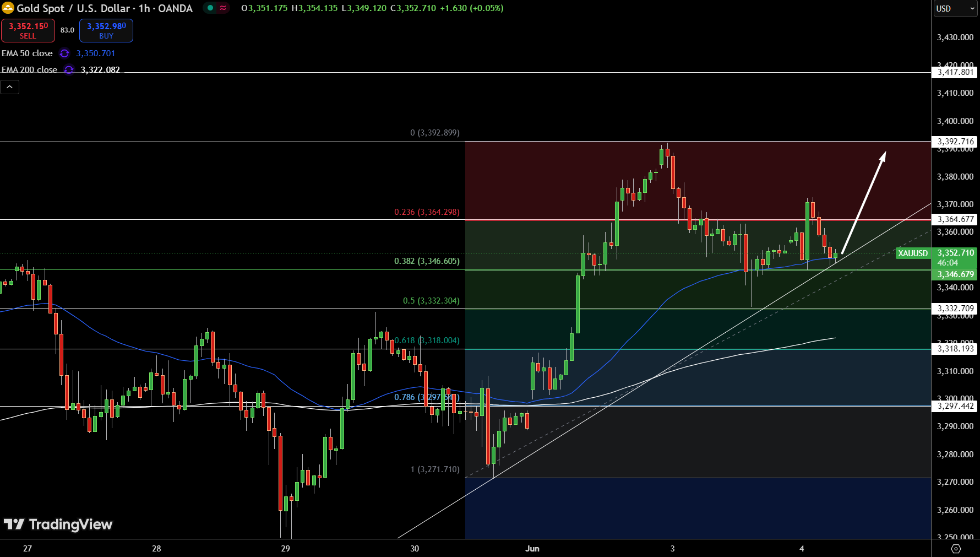Click the EMA 50 refresh icon

[x=64, y=53]
